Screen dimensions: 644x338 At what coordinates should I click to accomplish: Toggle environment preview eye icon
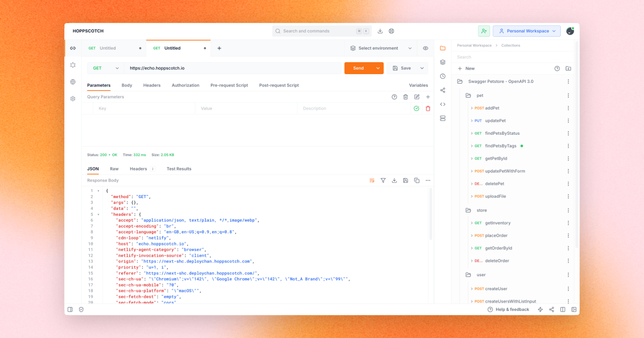point(426,48)
